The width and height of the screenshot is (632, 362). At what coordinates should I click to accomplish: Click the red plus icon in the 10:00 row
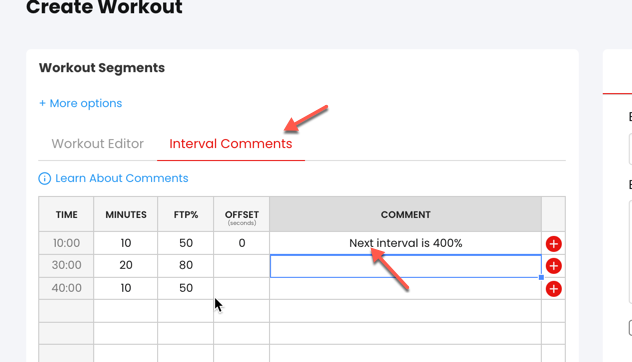point(553,243)
